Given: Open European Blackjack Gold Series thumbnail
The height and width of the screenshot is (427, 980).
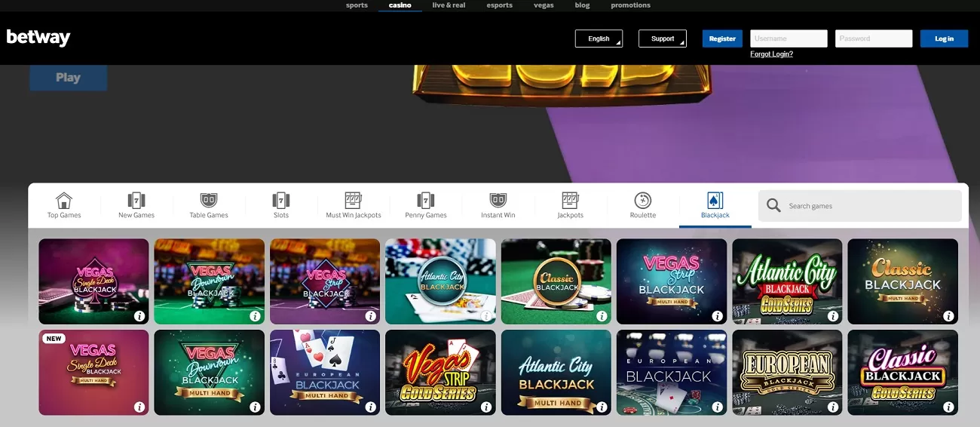Looking at the screenshot, I should 787,373.
